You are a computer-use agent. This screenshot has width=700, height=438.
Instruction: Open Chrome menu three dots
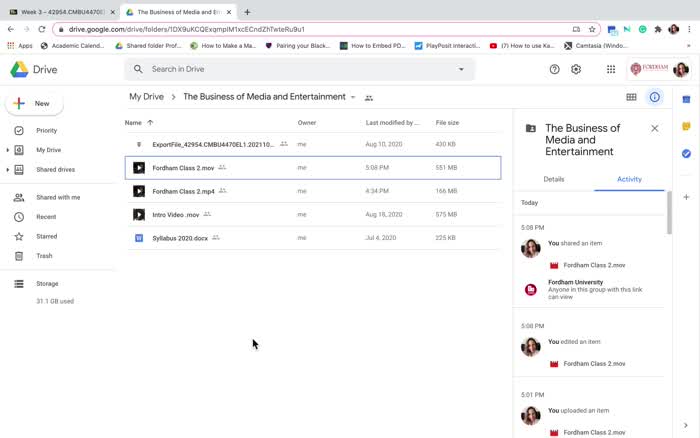point(689,29)
